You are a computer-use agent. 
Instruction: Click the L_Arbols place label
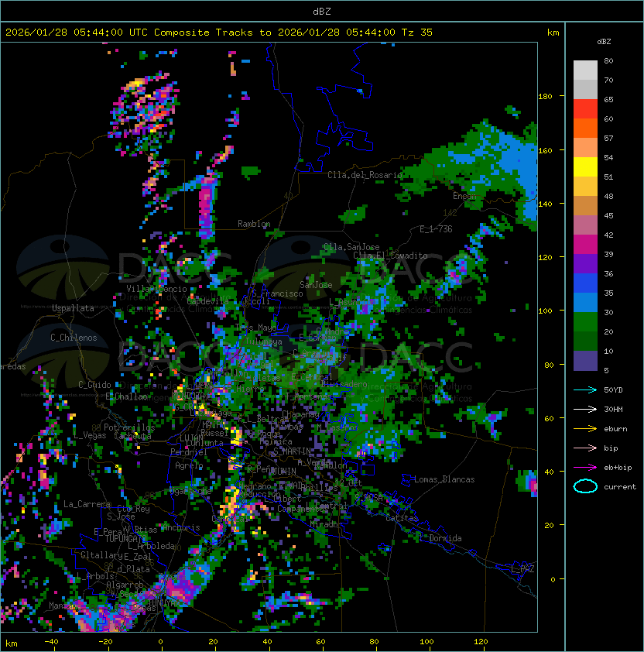[95, 576]
